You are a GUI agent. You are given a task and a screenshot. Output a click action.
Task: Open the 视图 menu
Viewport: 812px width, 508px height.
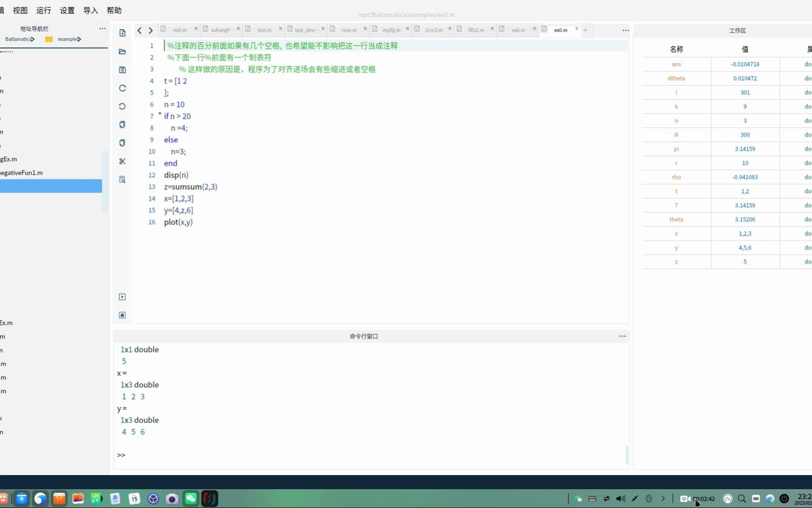pos(20,10)
